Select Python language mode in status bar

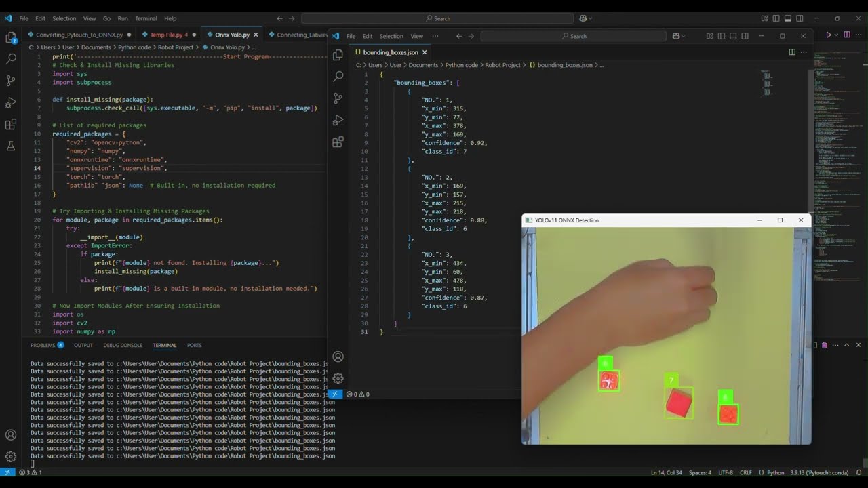point(775,472)
